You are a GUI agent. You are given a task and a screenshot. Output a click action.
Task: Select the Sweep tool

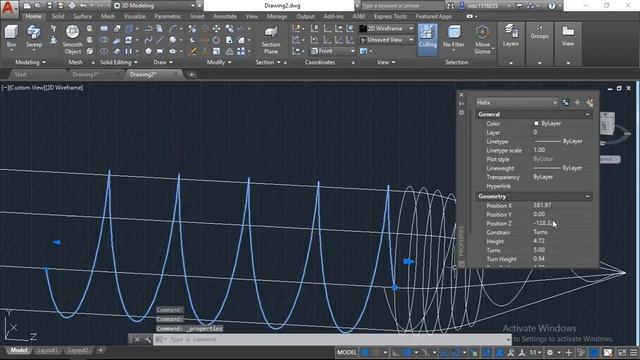coord(34,37)
